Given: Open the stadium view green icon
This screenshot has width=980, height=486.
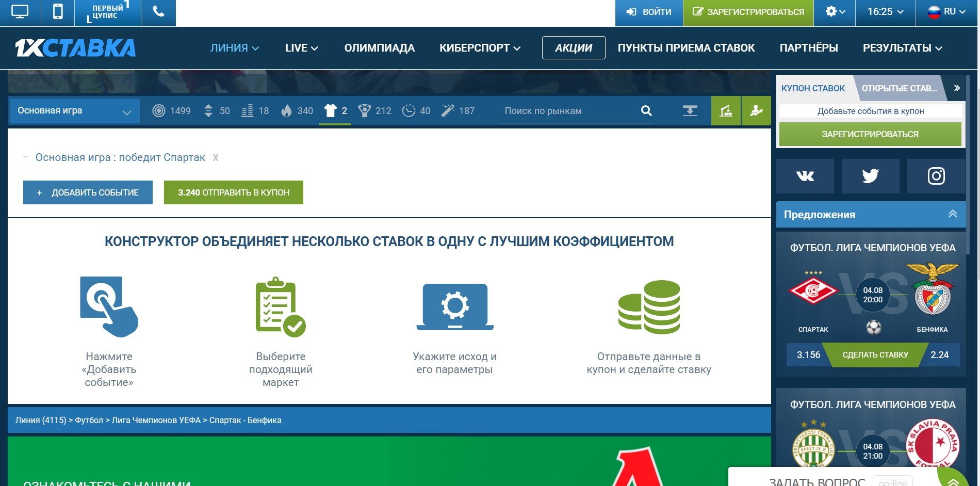Looking at the screenshot, I should tap(726, 110).
